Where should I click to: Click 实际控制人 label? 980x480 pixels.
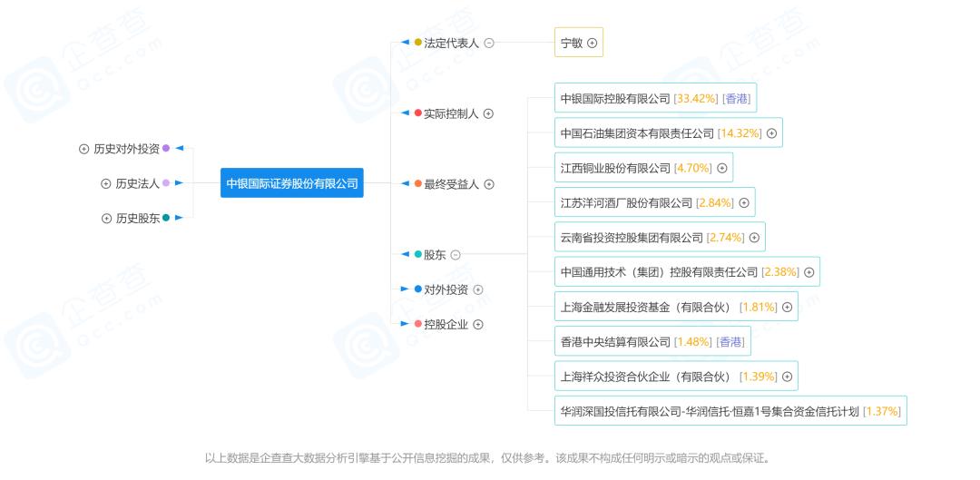451,113
